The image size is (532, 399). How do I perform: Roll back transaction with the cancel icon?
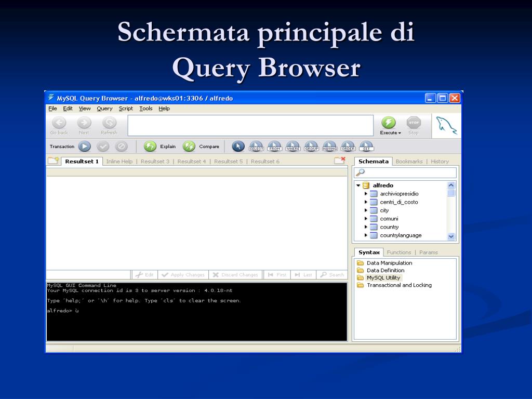[121, 147]
